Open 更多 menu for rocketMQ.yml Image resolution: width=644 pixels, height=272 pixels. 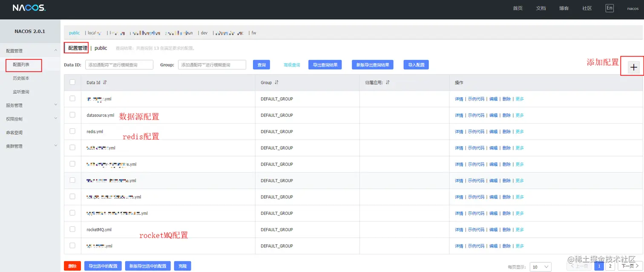(x=520, y=229)
